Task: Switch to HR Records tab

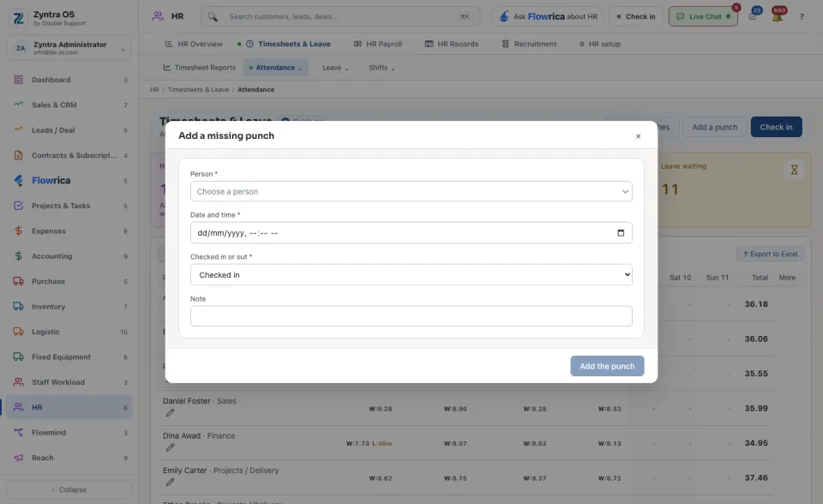Action: [452, 44]
